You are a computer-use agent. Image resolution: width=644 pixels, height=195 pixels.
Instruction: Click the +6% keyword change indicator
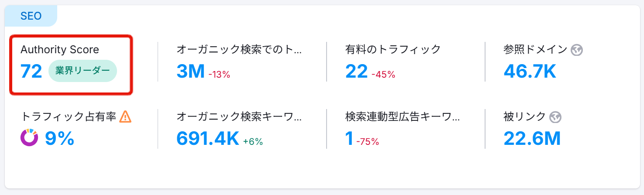[253, 141]
